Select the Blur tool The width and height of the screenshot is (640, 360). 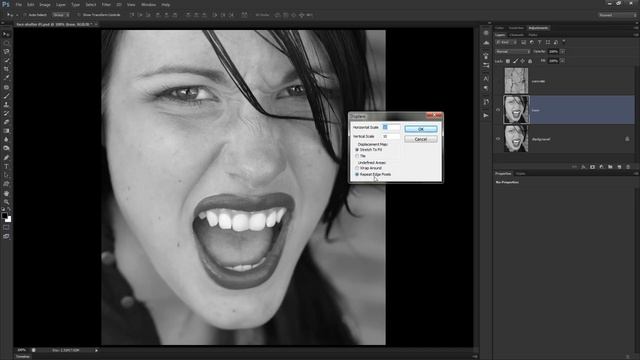[6, 140]
